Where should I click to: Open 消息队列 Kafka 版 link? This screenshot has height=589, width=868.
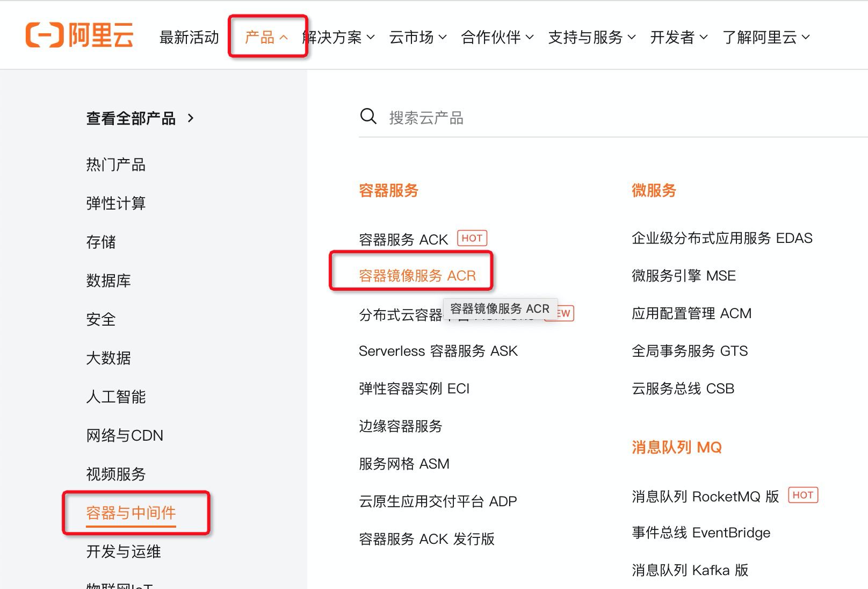click(x=690, y=570)
